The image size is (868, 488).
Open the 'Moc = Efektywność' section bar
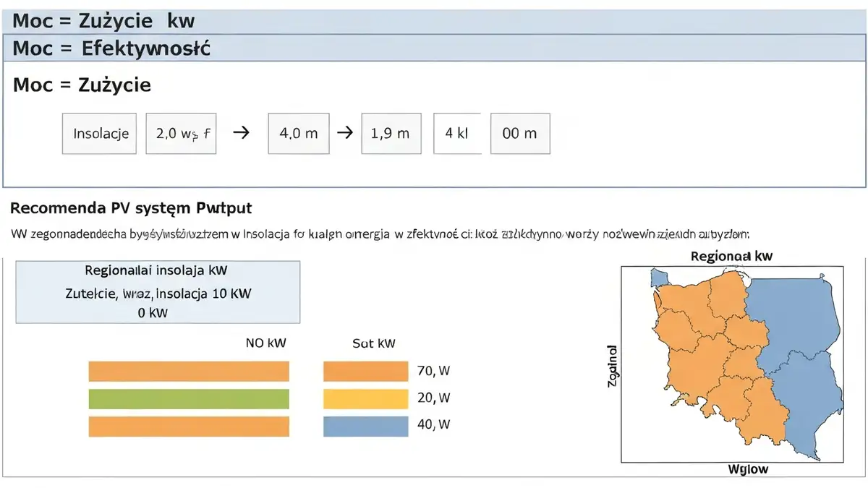point(434,48)
